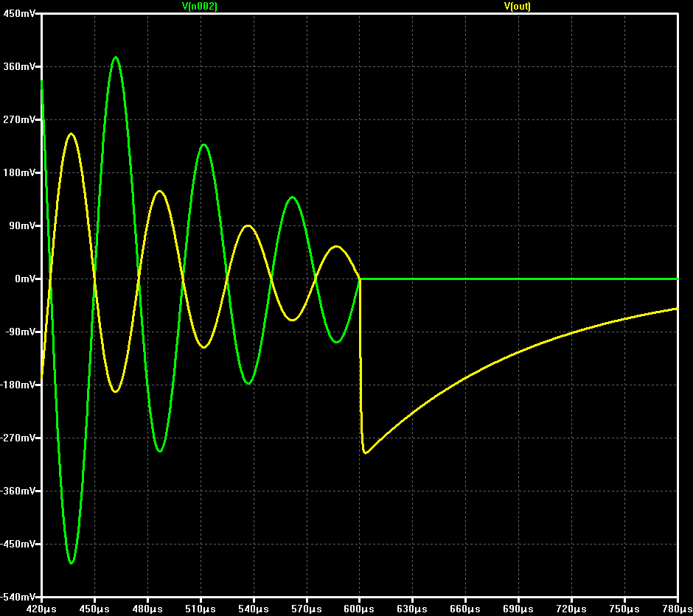The image size is (693, 616).
Task: Click the -360mV vertical axis label
Action: coord(18,491)
